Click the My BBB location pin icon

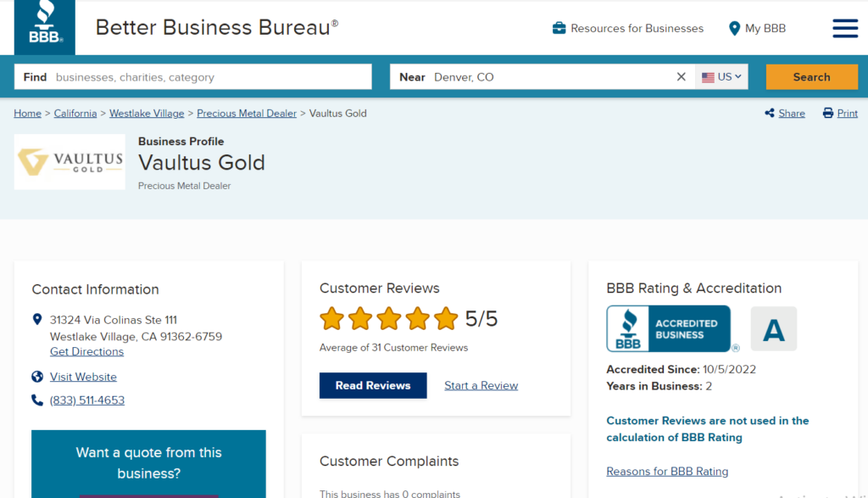tap(734, 28)
